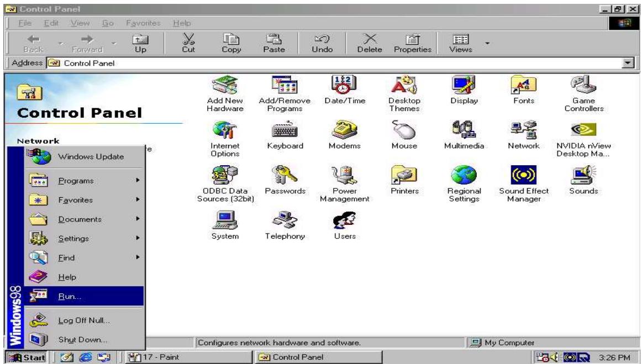Screen dimensions: 642x364
Task: Open the Modems applet
Action: coord(344,135)
